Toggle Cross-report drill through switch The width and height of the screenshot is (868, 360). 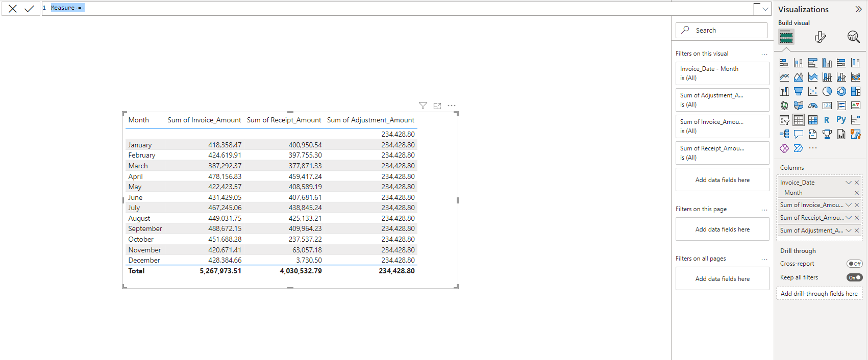[x=854, y=264]
